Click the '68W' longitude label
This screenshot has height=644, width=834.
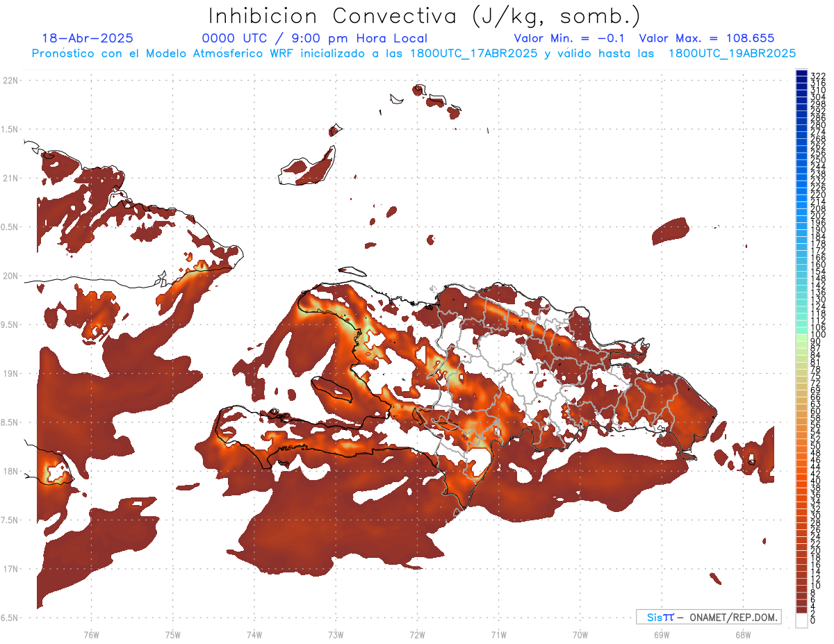pos(742,634)
